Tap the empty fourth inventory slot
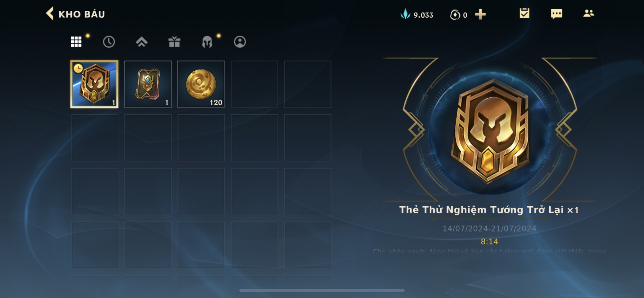 (254, 84)
